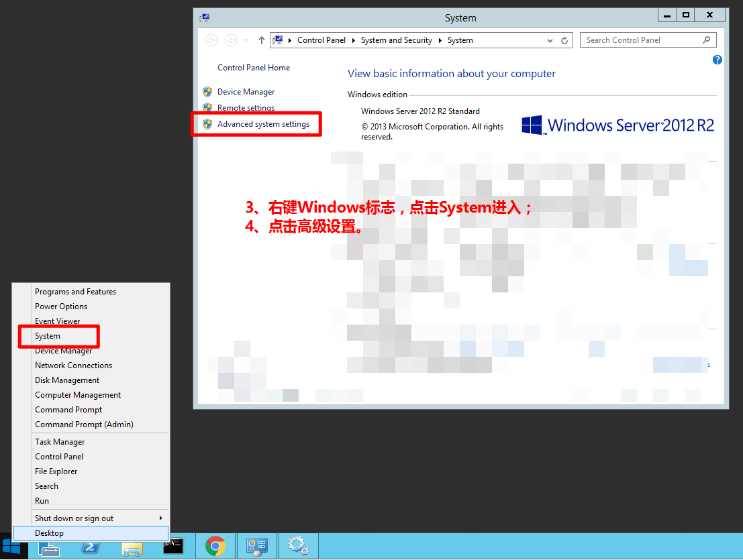
Task: Click the System breadcrumb in address bar
Action: point(460,40)
